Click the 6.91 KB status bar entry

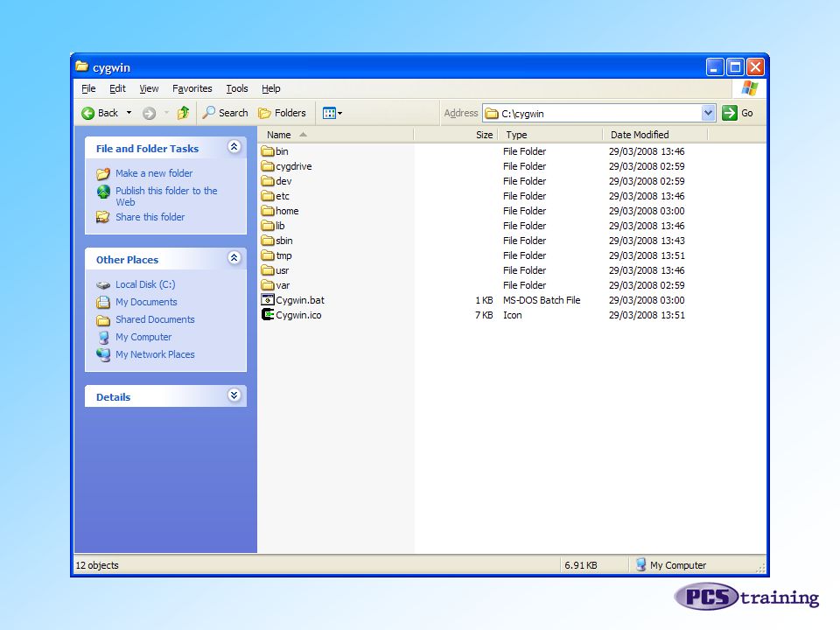581,565
